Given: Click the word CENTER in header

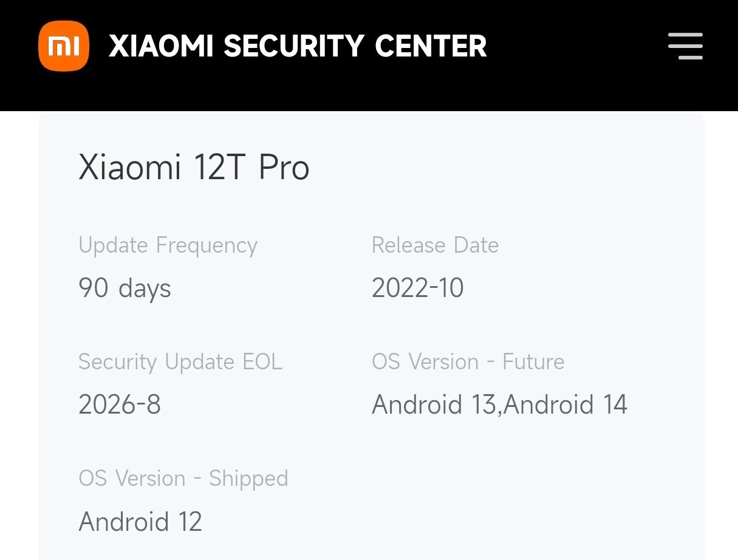Looking at the screenshot, I should (431, 47).
